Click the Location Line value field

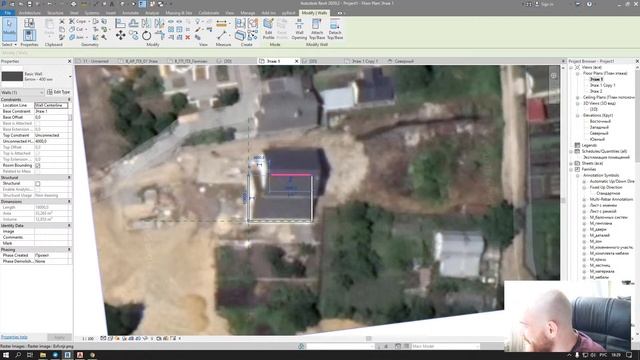(x=51, y=105)
